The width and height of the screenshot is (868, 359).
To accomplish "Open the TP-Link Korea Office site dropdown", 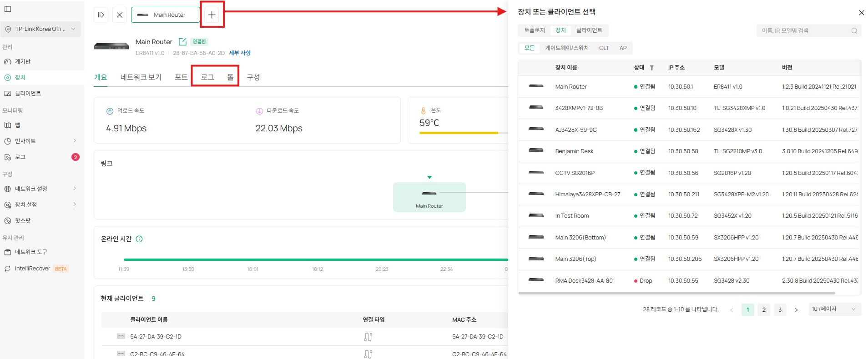I will click(40, 29).
